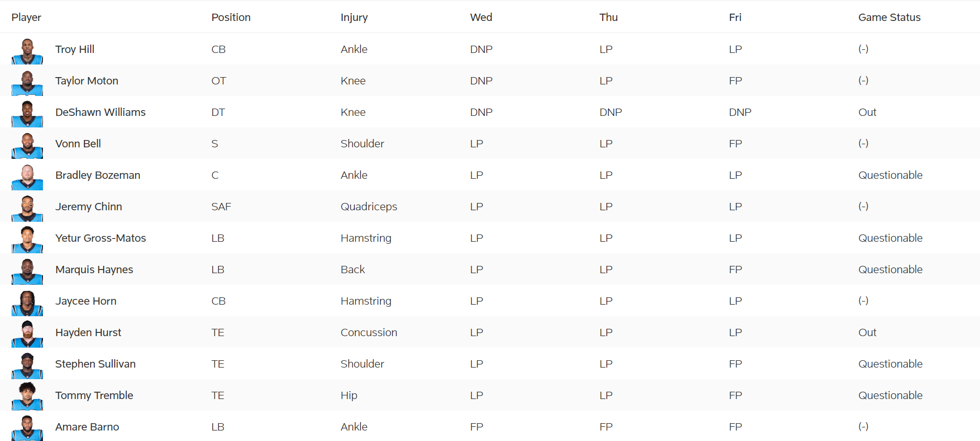Select the Position column header

pos(231,17)
